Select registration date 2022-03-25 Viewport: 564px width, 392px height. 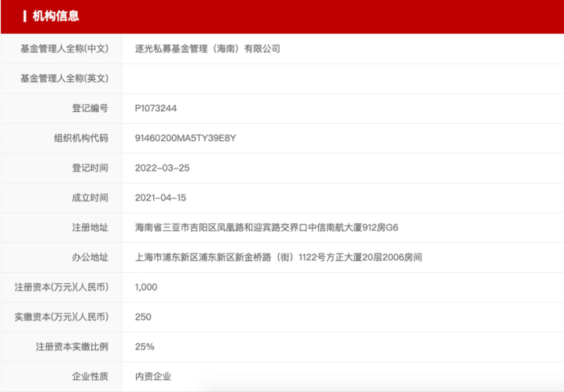(162, 167)
